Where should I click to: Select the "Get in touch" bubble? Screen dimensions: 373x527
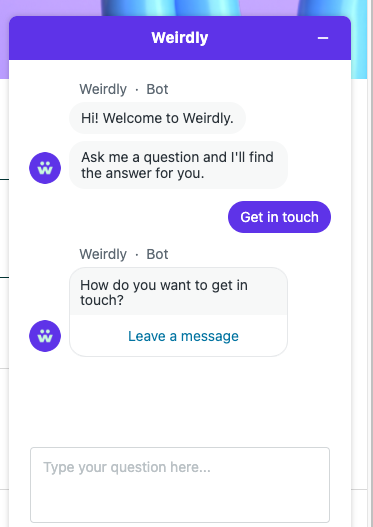(279, 217)
